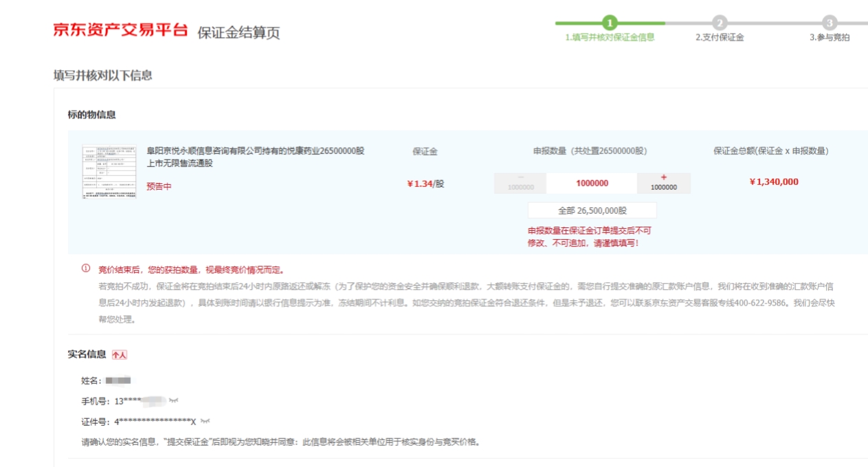Click the masked ID number ending in X

[x=155, y=422]
